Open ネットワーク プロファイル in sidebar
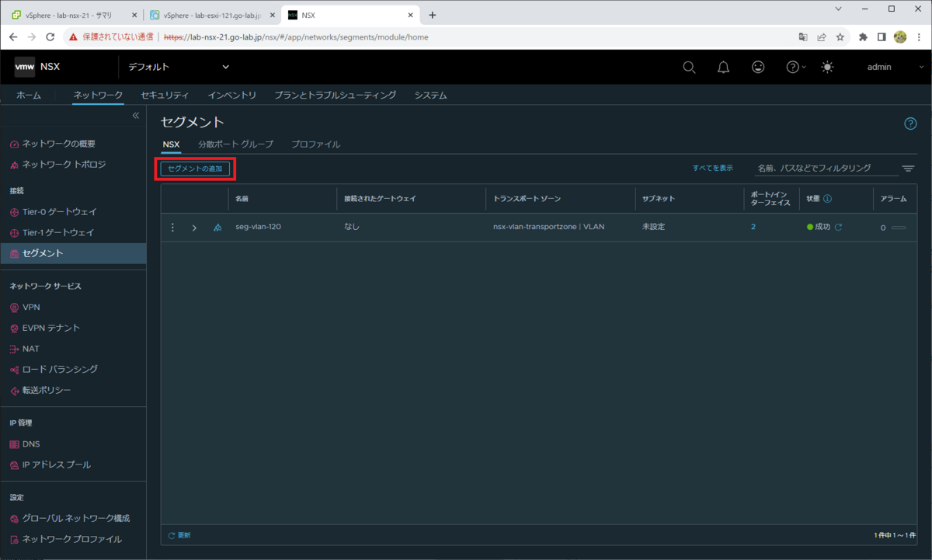 point(73,539)
